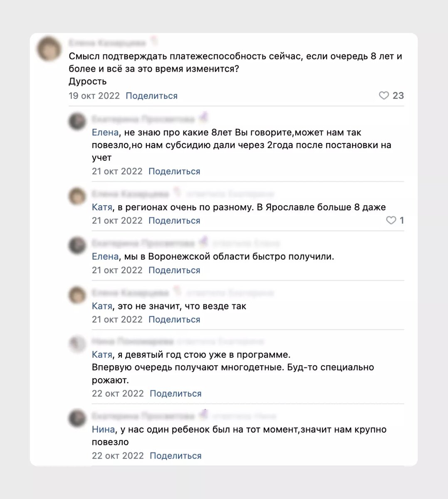Image resolution: width=448 pixels, height=499 pixels.
Task: Click the Катя mention in the девятый год comment
Action: (101, 354)
